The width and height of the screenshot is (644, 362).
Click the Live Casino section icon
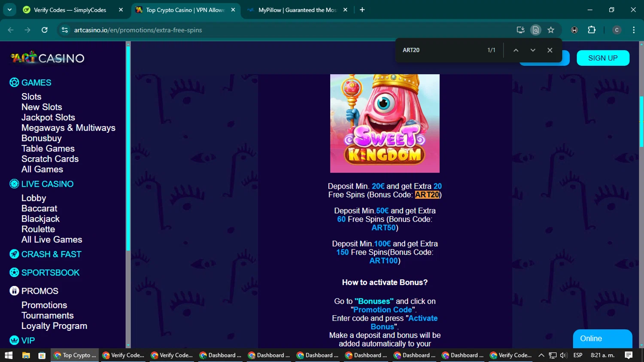point(14,184)
